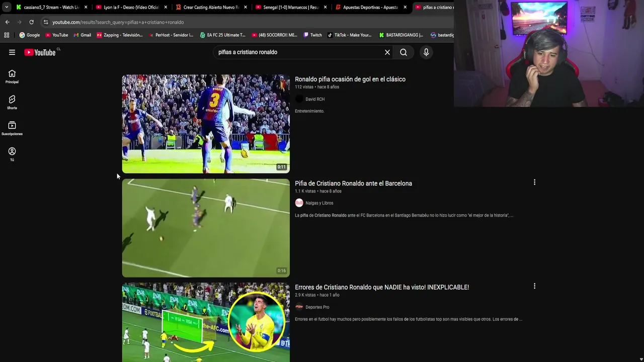Viewport: 644px width, 362px height.
Task: Click the browser address bar URL
Action: click(118, 22)
